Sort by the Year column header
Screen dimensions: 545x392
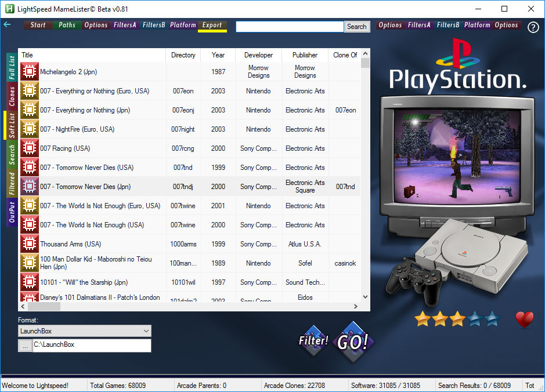tap(218, 55)
